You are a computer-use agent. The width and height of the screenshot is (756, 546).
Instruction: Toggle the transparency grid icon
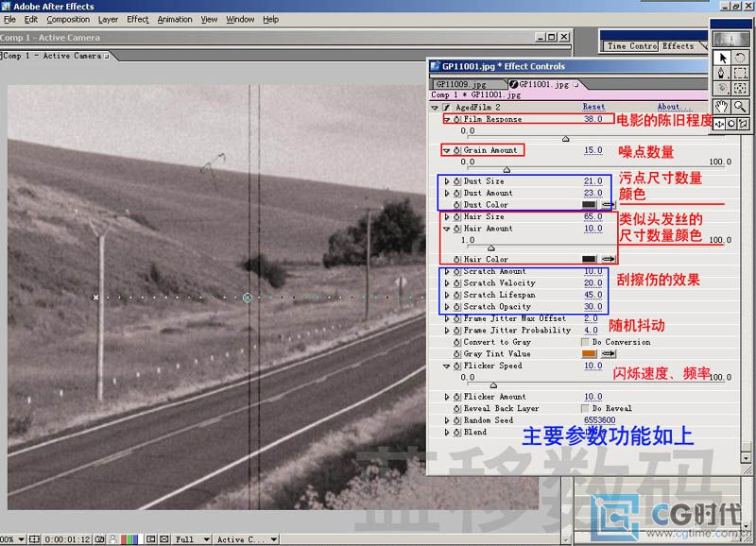164,539
